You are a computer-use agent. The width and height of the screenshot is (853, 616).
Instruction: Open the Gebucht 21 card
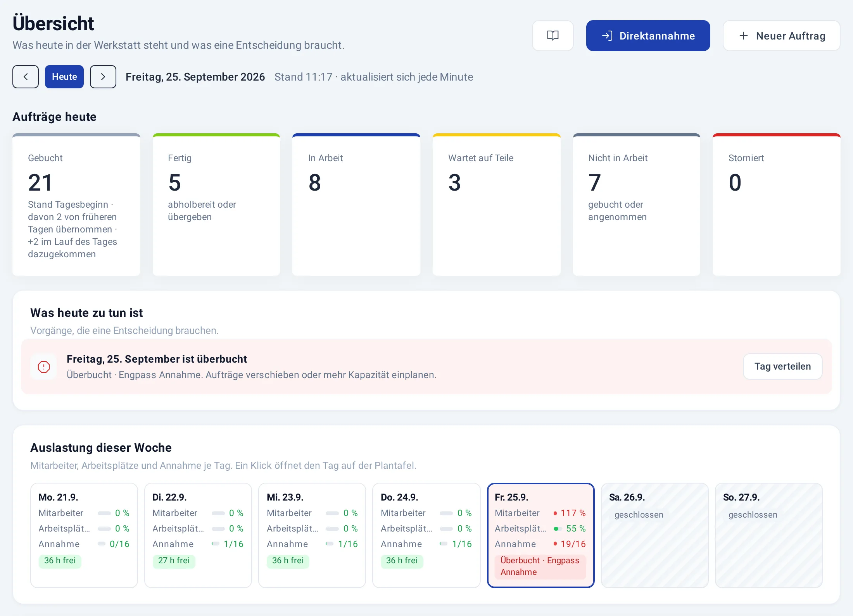click(x=76, y=205)
